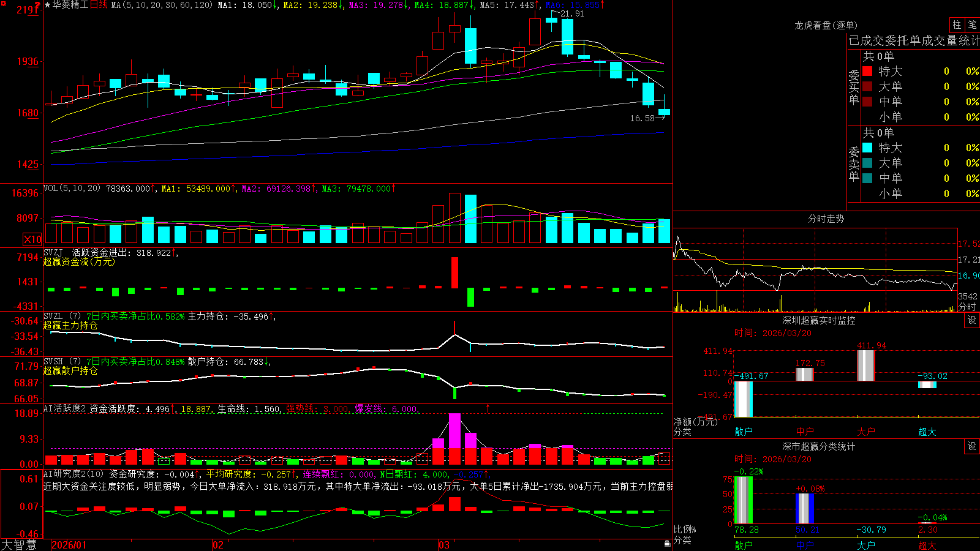
Task: Click the 龙虎看盘(逐单) panel title
Action: (826, 25)
